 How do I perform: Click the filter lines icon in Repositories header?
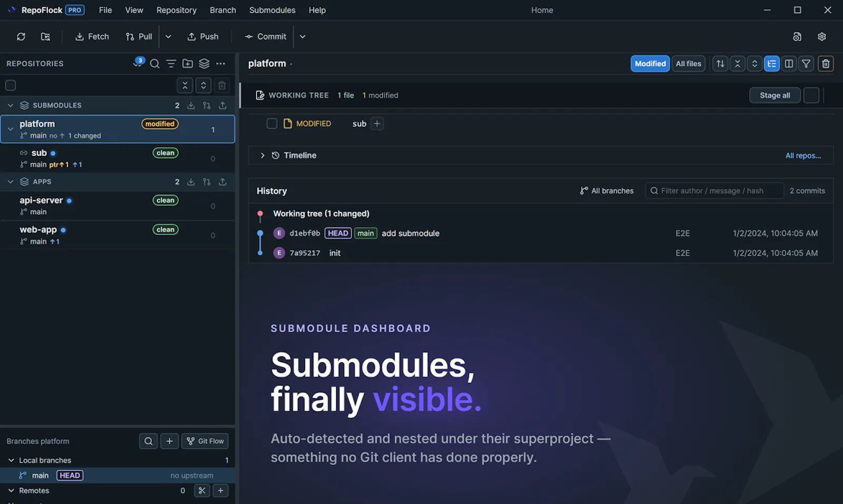(x=171, y=64)
